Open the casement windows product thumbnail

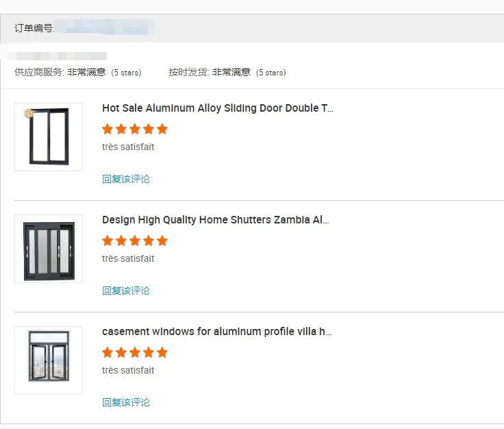pos(49,360)
